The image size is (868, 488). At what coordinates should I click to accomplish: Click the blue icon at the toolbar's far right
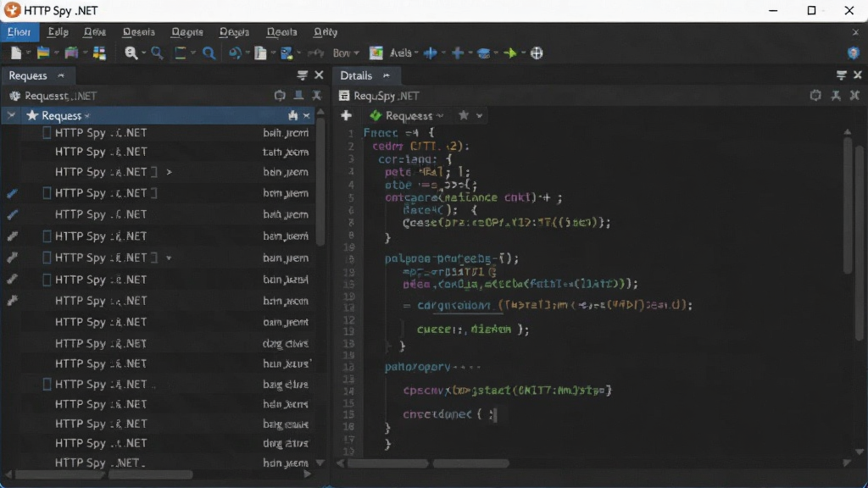853,53
